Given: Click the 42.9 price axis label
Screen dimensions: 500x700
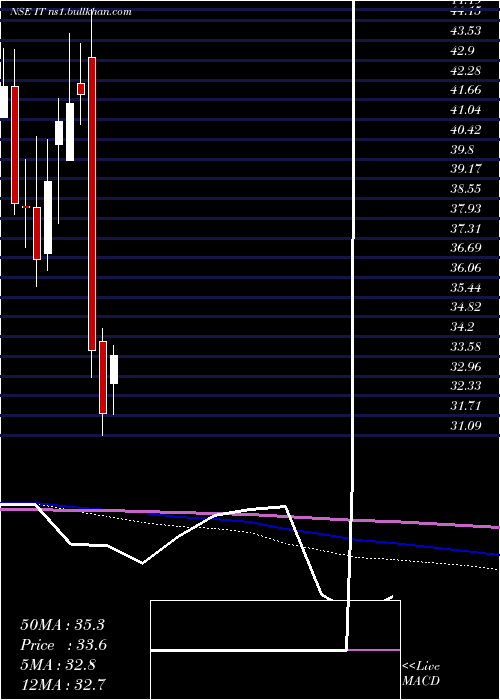Looking at the screenshot, I should click(x=462, y=50).
